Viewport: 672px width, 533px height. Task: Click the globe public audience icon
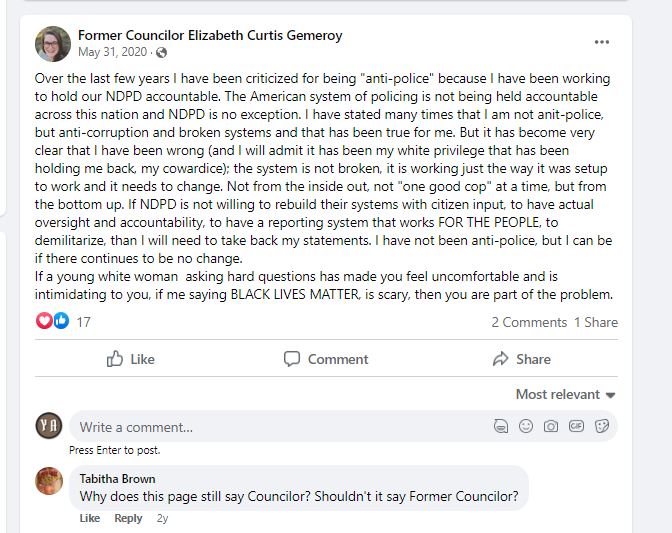[162, 52]
